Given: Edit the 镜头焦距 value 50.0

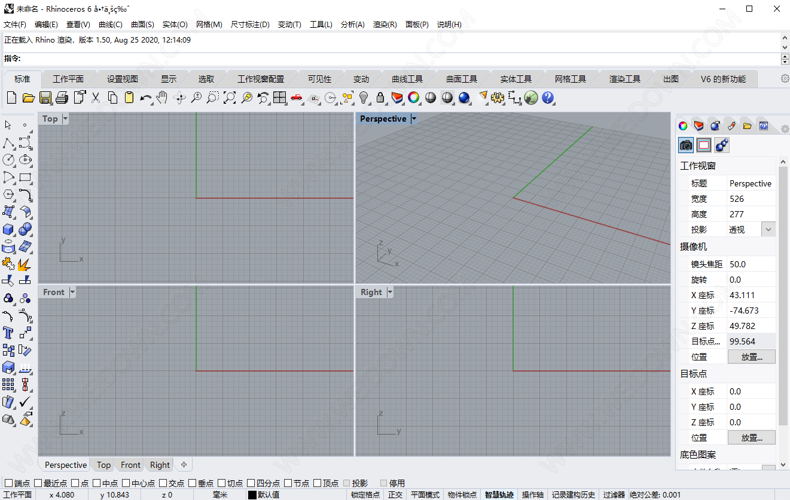Looking at the screenshot, I should coord(751,264).
